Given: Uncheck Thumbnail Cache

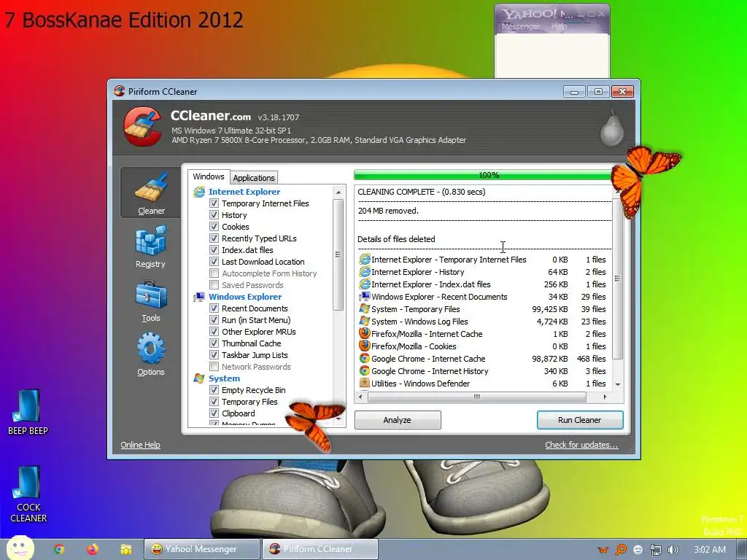Looking at the screenshot, I should tap(214, 343).
